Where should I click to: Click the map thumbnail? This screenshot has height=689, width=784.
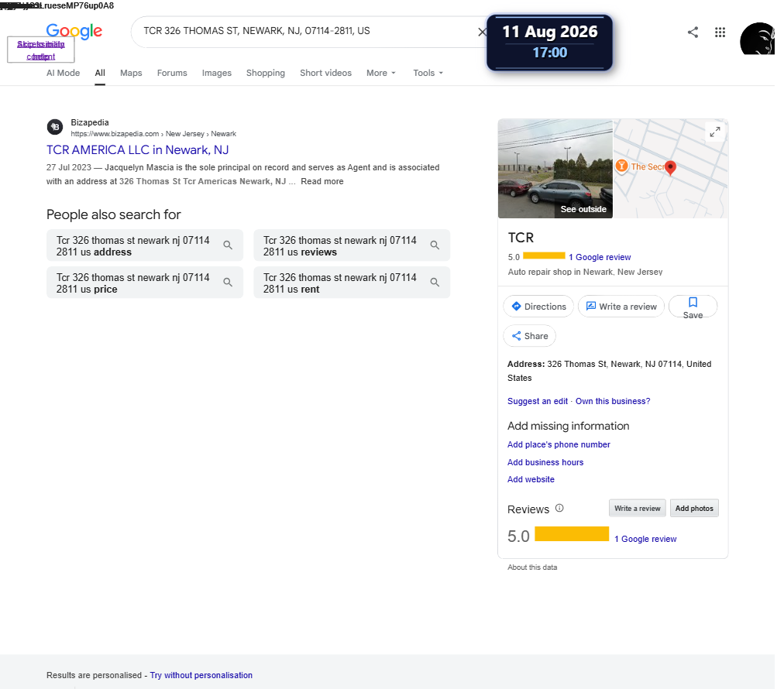point(670,168)
